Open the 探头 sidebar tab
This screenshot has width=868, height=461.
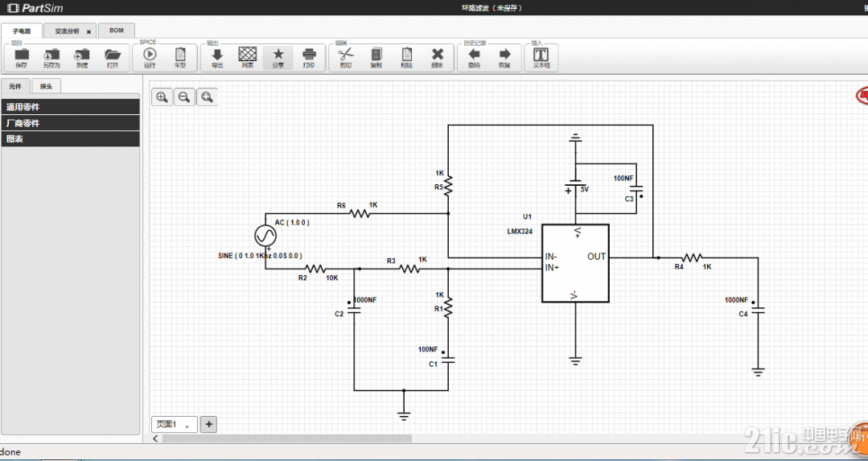[47, 86]
